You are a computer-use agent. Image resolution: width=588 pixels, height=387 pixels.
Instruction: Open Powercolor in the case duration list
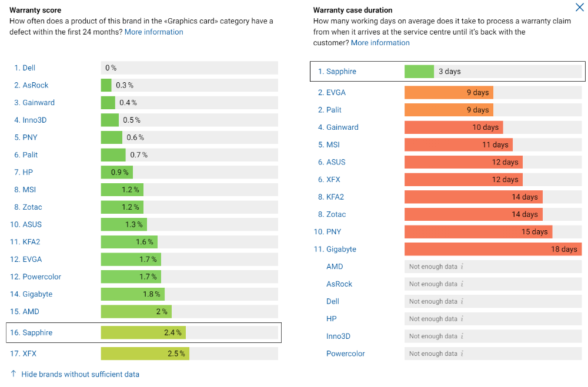pyautogui.click(x=345, y=354)
